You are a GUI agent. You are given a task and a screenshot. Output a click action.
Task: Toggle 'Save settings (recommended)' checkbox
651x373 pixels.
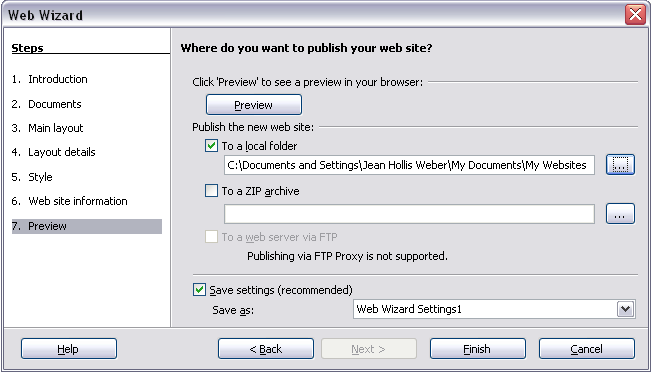click(199, 290)
